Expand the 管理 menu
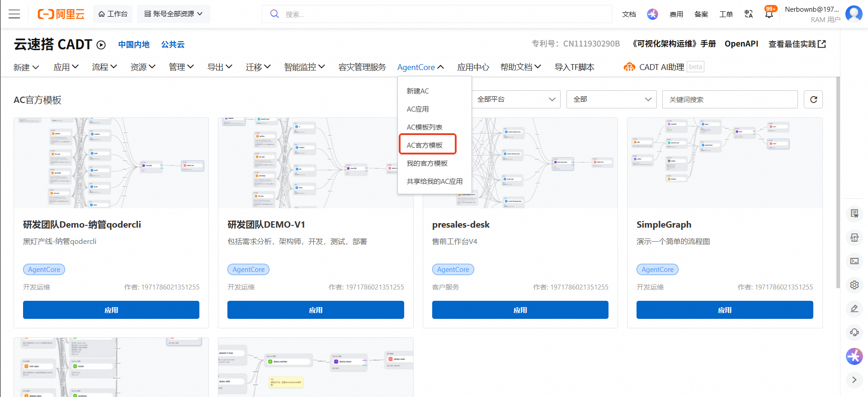Viewport: 868px width, 397px height. coord(181,67)
